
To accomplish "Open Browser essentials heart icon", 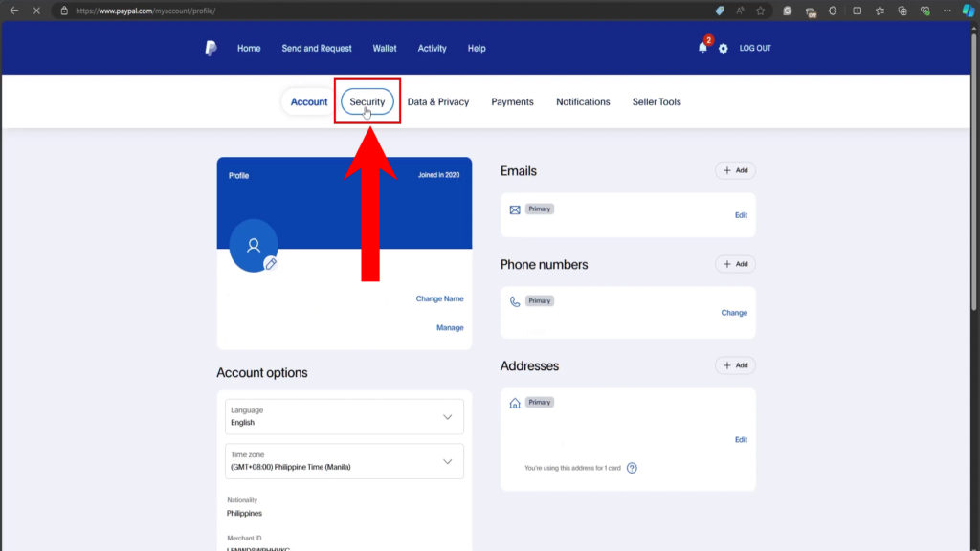I will [x=925, y=11].
